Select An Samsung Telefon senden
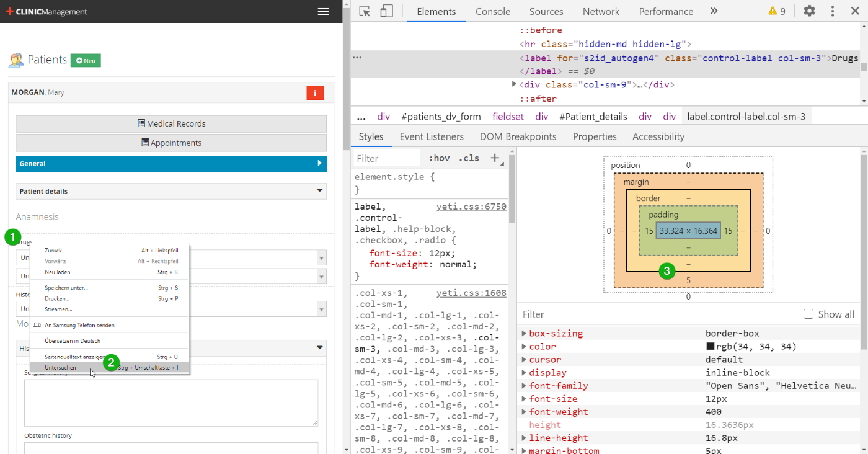This screenshot has height=454, width=868. point(110,325)
